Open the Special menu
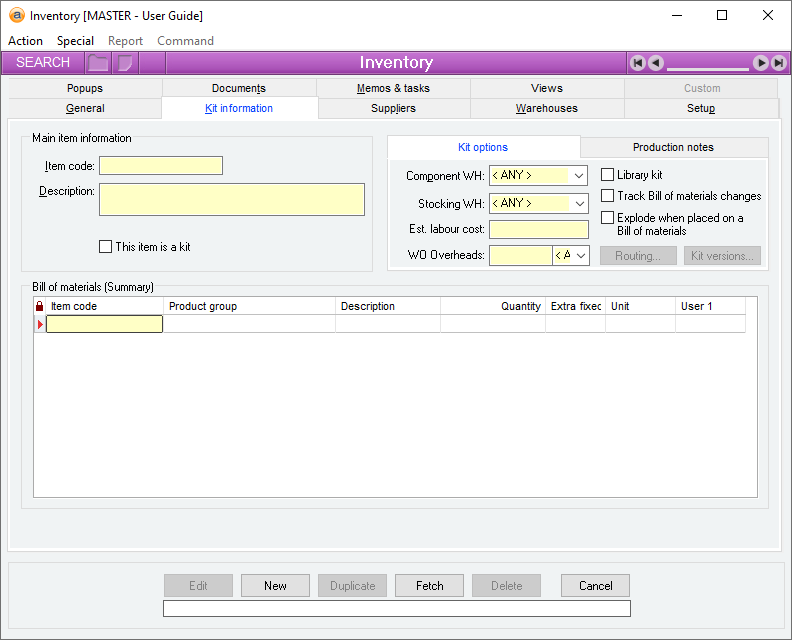Viewport: 792px width, 640px height. (75, 41)
